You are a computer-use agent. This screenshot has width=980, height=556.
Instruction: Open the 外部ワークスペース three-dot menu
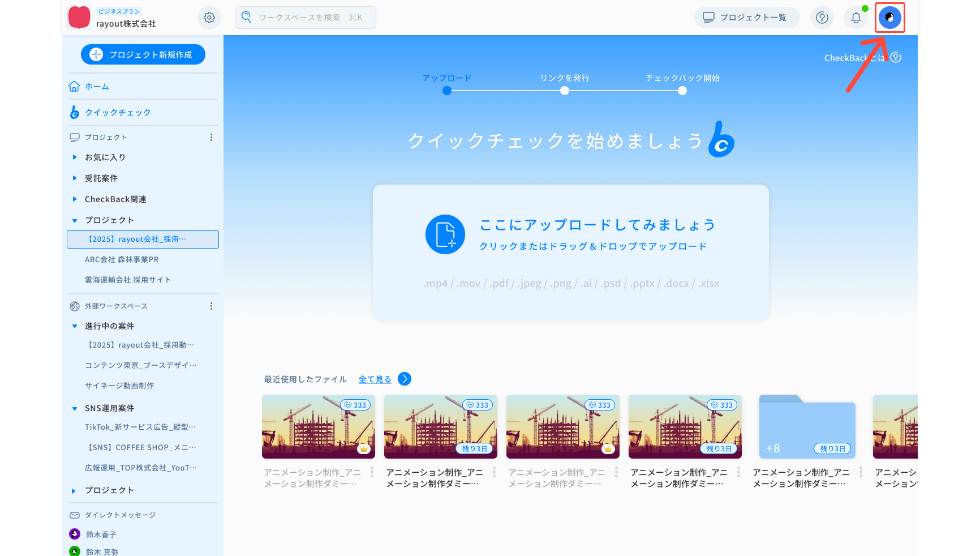point(211,306)
